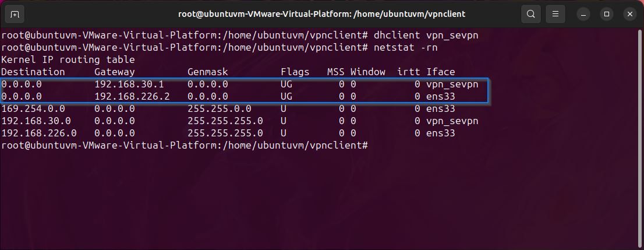644x250 pixels.
Task: Click the Gateway column header
Action: tap(115, 72)
